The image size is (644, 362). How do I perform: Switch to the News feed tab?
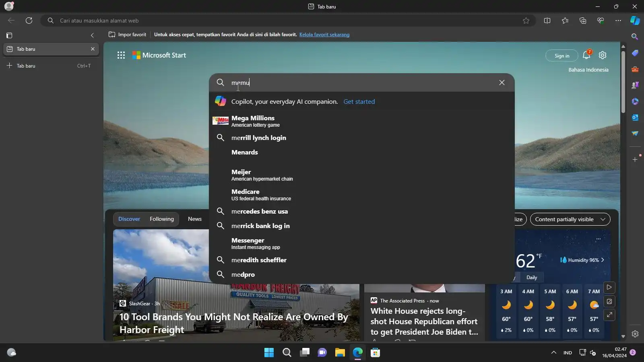point(195,219)
